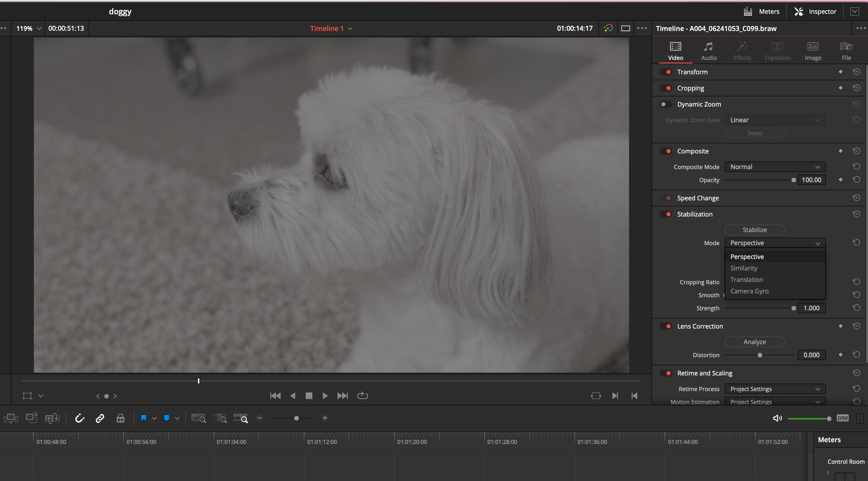
Task: Click the Stabilize button
Action: pos(755,230)
